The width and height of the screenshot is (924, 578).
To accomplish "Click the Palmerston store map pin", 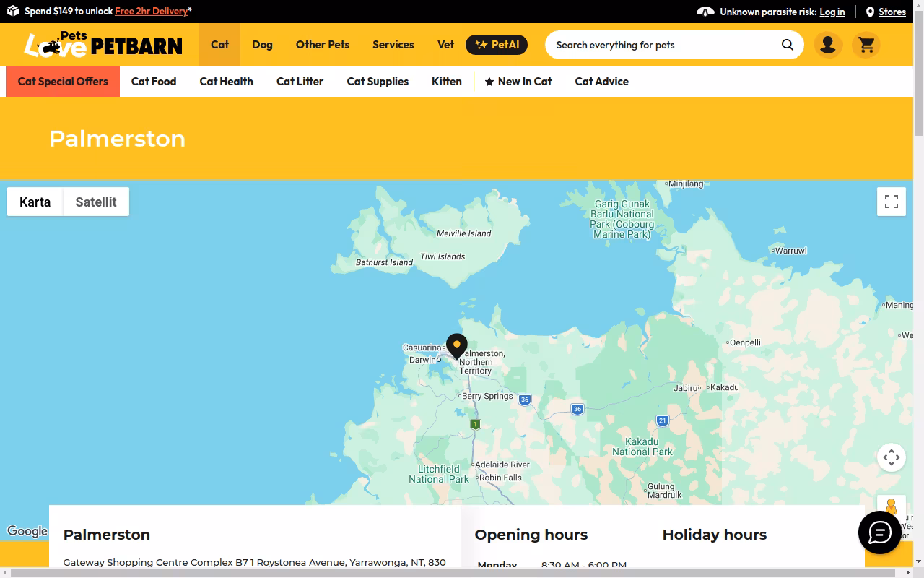I will tap(456, 346).
